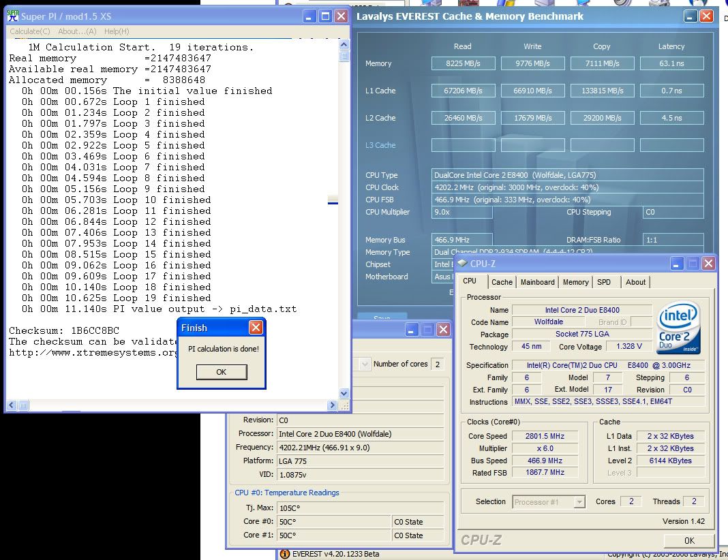Close the Finish dialog with its X
The height and width of the screenshot is (560, 728).
tap(256, 328)
